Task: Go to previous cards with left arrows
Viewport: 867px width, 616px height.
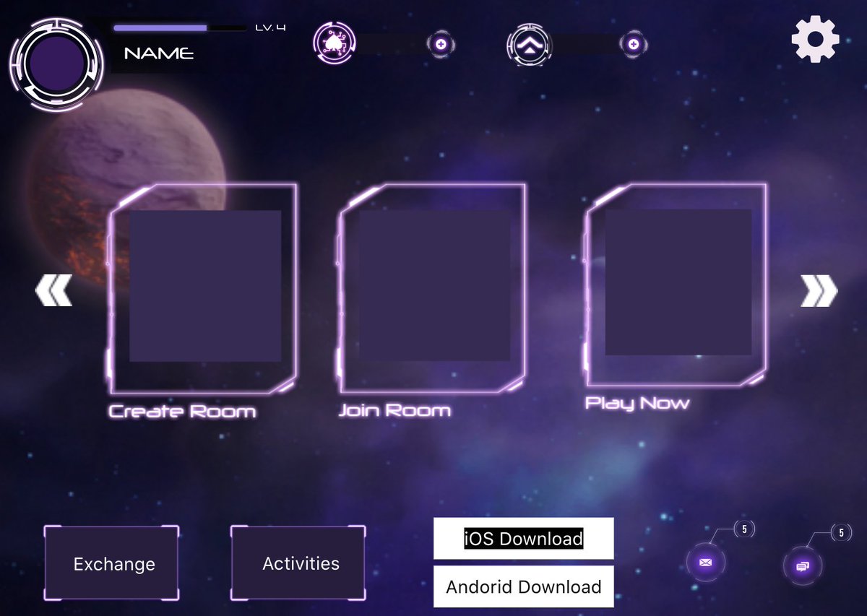Action: [x=54, y=290]
